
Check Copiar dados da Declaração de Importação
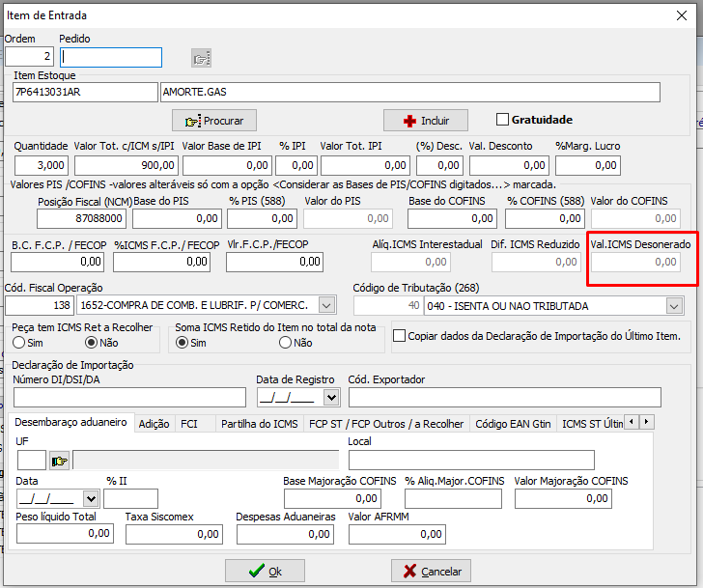pos(399,336)
